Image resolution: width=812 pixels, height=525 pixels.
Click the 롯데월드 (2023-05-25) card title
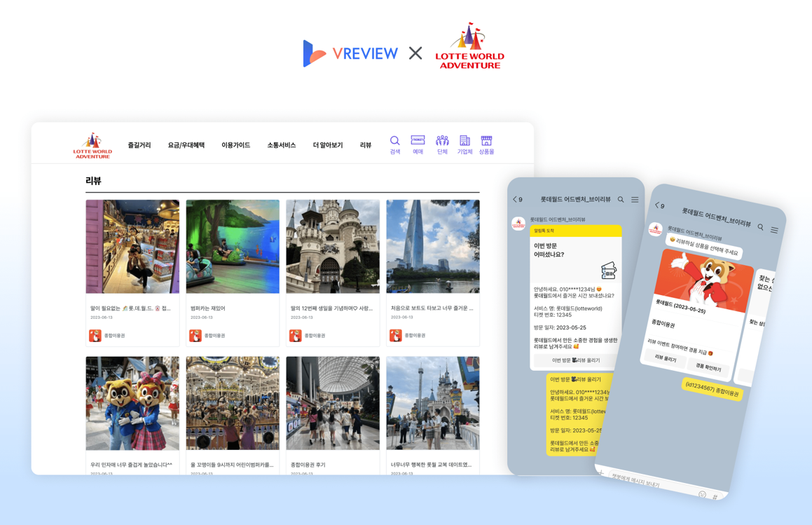(680, 306)
